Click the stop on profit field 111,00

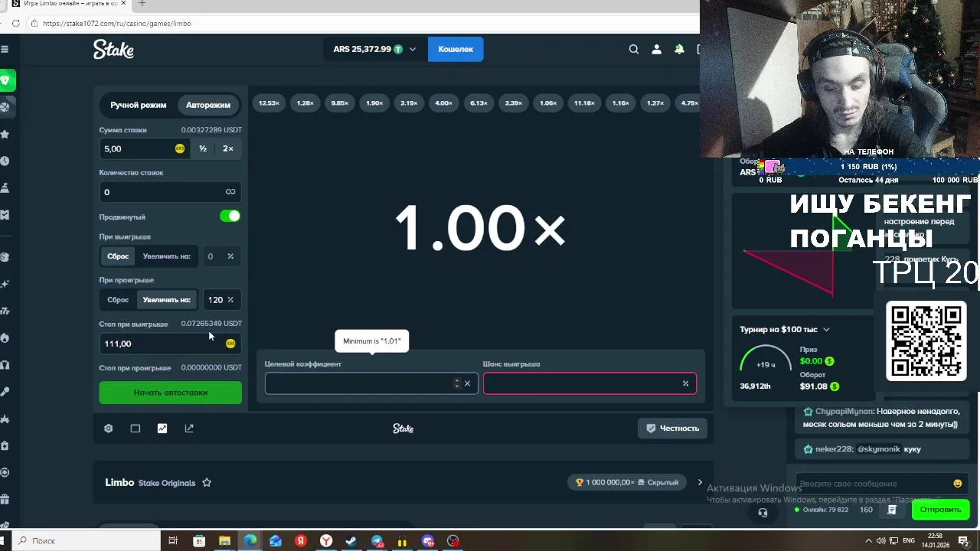tap(170, 344)
